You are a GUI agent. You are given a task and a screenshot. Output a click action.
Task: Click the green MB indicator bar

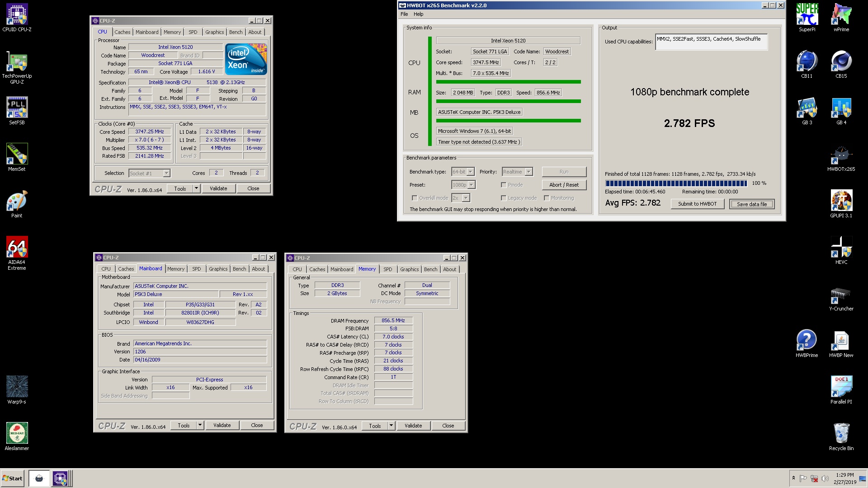[508, 121]
